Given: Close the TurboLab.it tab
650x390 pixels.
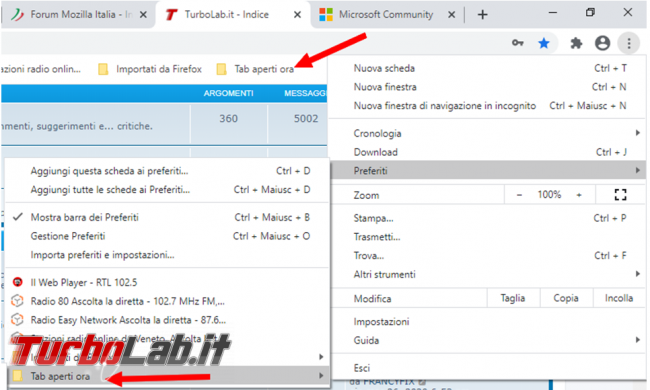Looking at the screenshot, I should click(x=297, y=15).
